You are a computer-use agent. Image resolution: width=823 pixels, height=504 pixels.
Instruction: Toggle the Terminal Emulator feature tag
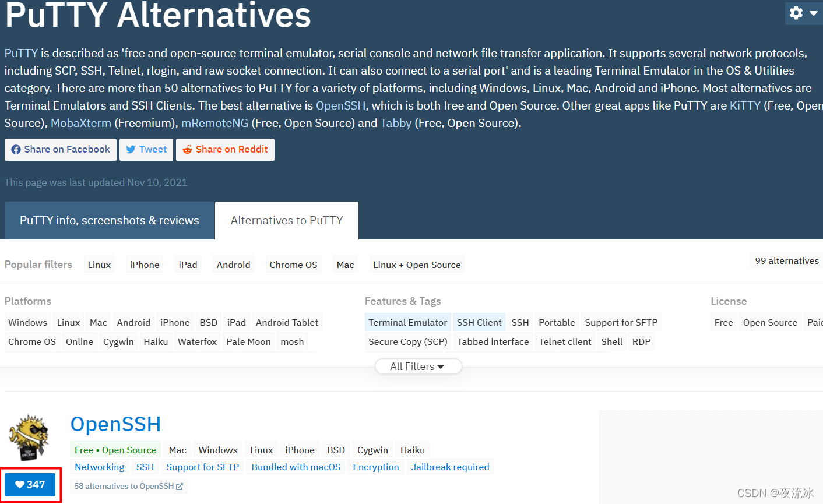(x=407, y=322)
